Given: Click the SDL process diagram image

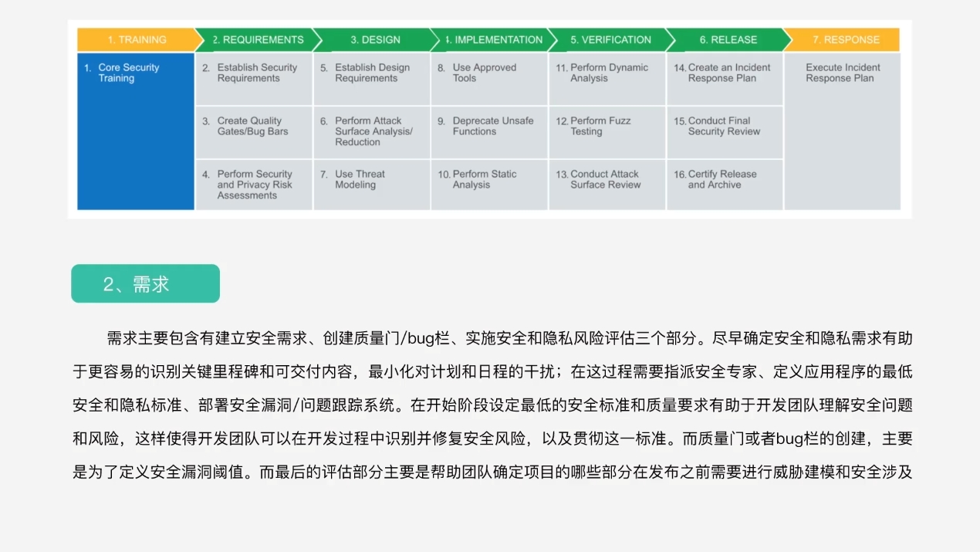Looking at the screenshot, I should (x=489, y=119).
